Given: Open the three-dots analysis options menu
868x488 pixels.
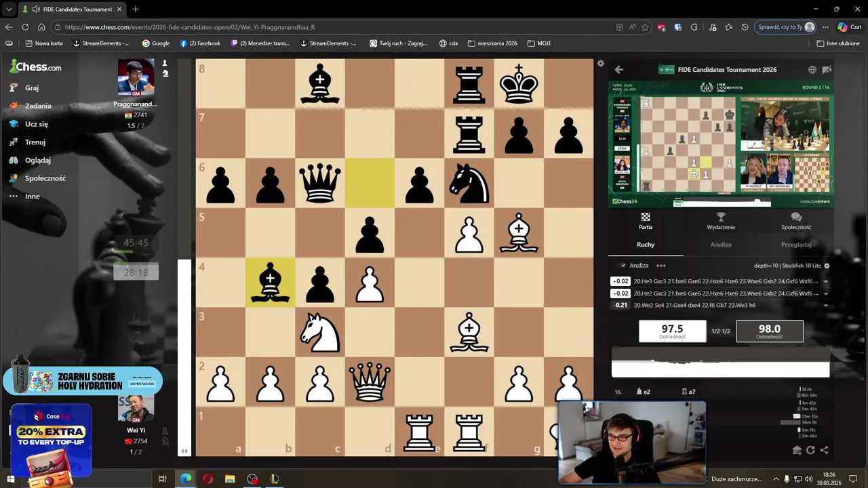Looking at the screenshot, I should point(660,266).
